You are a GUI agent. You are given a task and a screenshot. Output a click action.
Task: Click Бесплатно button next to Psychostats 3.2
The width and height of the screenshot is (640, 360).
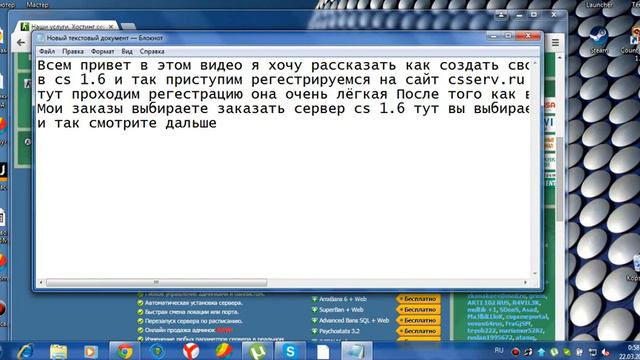(x=418, y=331)
